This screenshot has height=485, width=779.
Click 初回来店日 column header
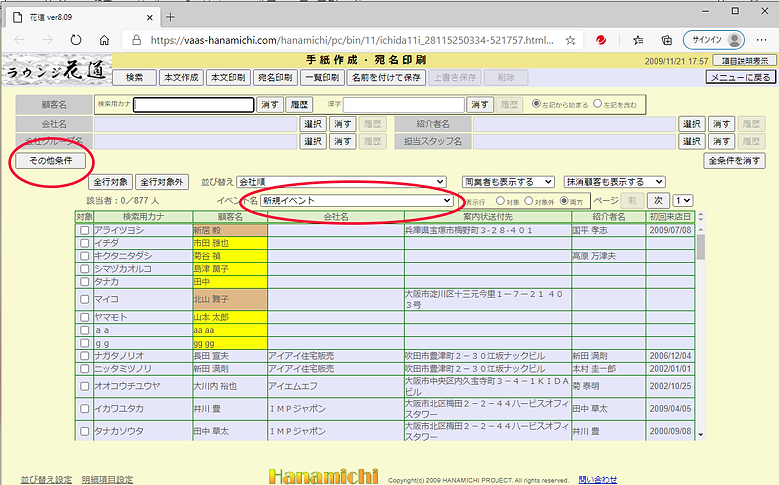[670, 217]
